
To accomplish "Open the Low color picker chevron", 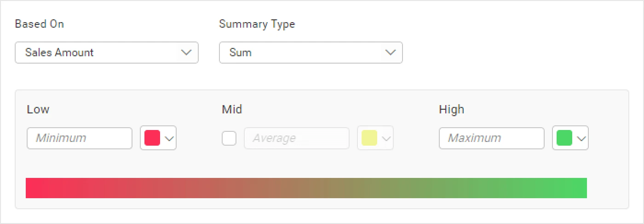I will (x=169, y=138).
